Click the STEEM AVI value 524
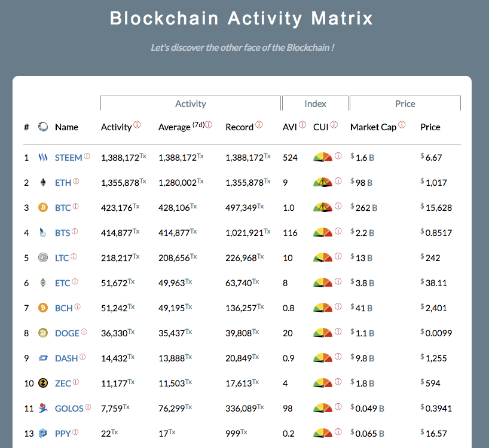489x448 pixels. (x=290, y=158)
